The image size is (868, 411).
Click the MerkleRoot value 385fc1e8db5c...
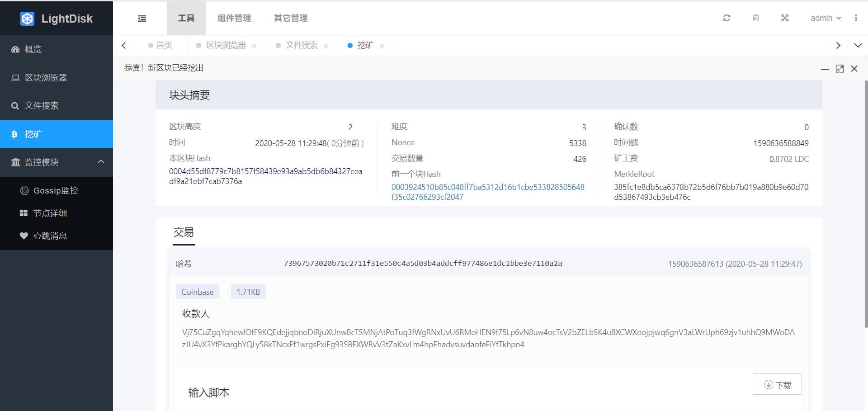pos(711,192)
